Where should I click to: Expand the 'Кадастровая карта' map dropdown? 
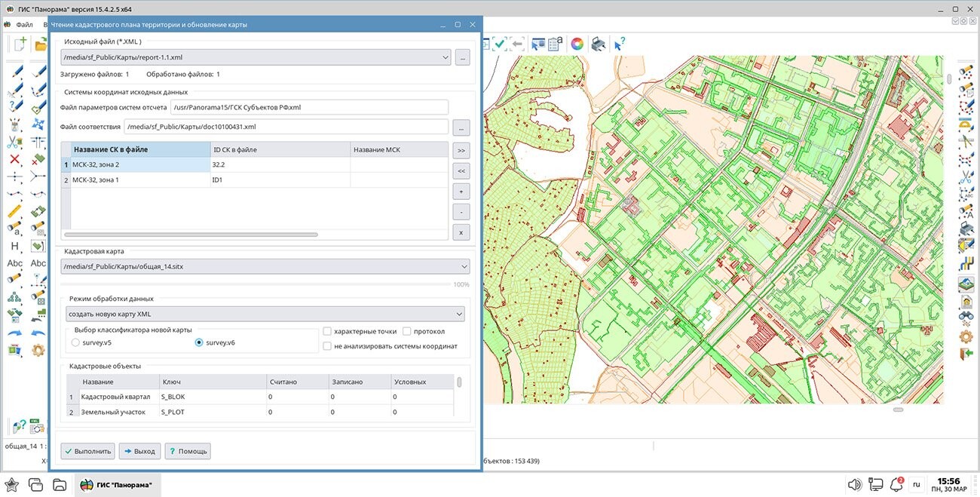tap(463, 266)
